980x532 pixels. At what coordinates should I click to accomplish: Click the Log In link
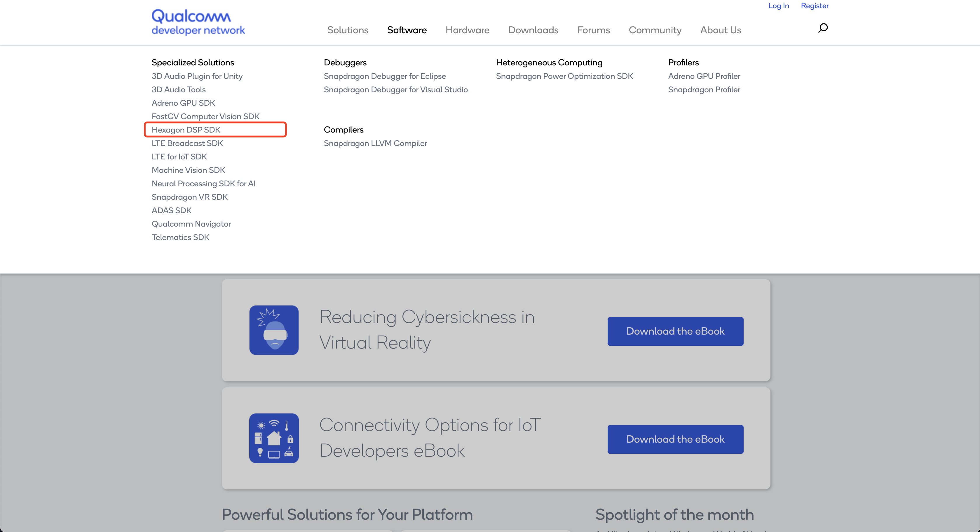[x=778, y=6]
